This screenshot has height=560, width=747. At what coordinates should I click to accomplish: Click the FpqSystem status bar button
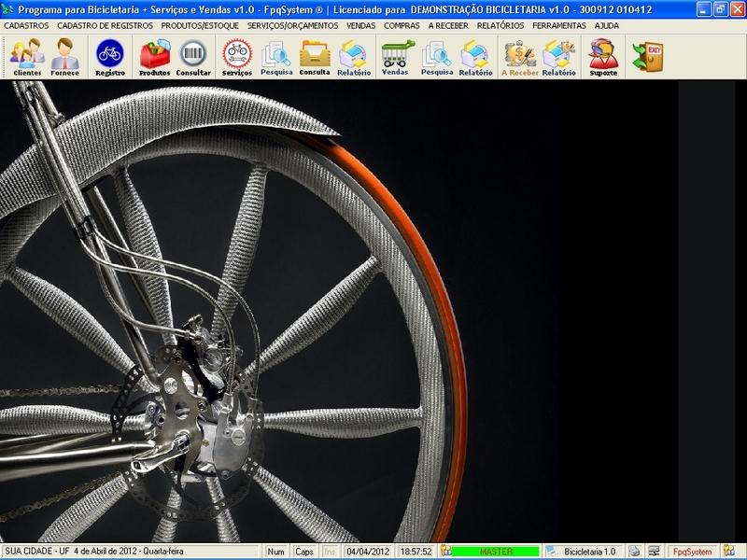click(x=693, y=552)
